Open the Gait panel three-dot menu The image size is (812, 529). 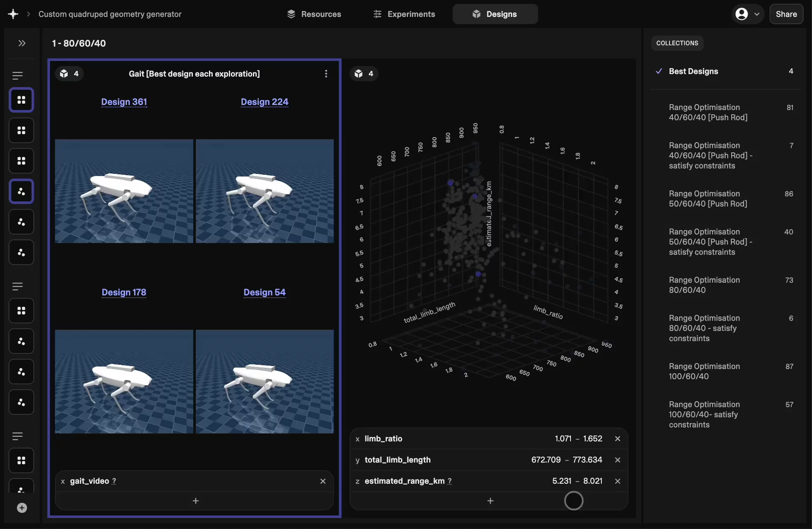326,74
